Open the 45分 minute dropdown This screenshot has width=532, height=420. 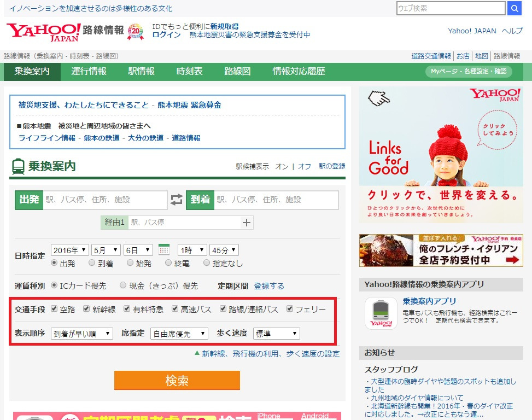pyautogui.click(x=224, y=250)
